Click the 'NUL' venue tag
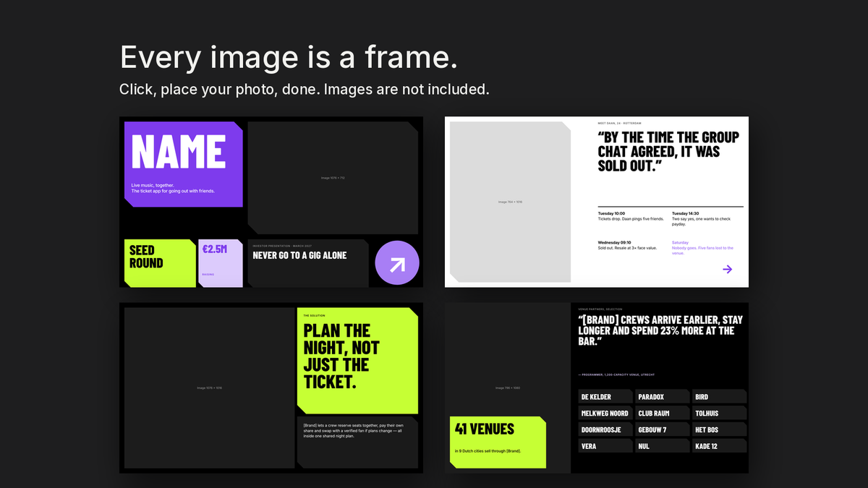This screenshot has height=488, width=868. click(x=663, y=446)
